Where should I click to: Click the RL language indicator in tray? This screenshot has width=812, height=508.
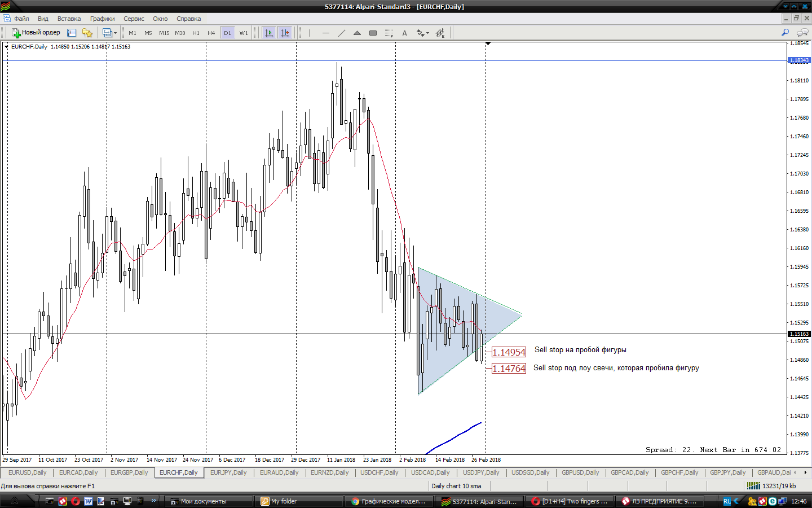[727, 501]
